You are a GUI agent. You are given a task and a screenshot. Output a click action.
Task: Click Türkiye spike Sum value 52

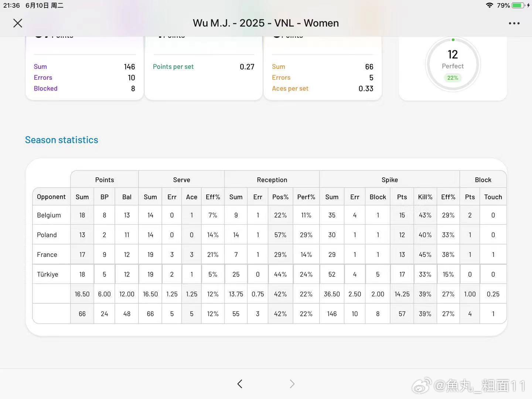click(332, 274)
